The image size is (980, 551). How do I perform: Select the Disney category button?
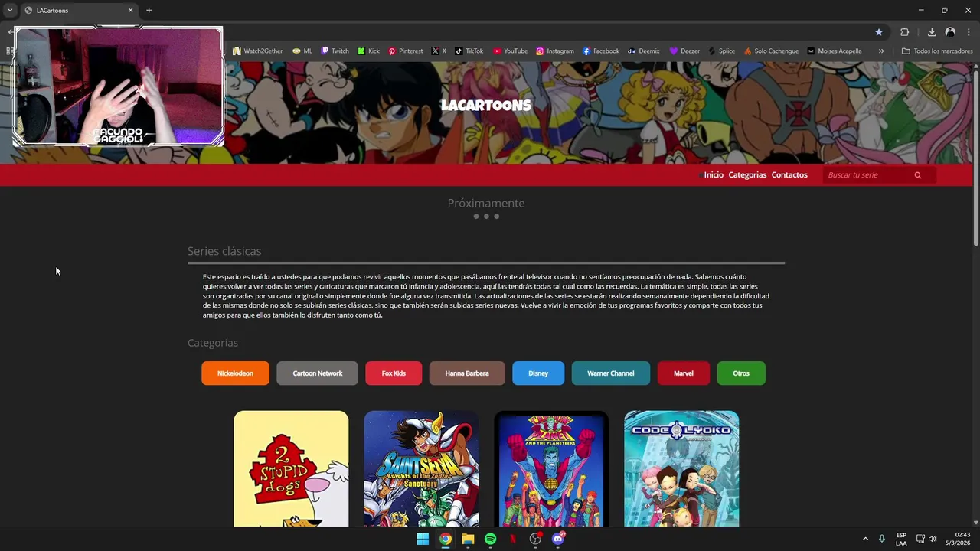coord(538,373)
